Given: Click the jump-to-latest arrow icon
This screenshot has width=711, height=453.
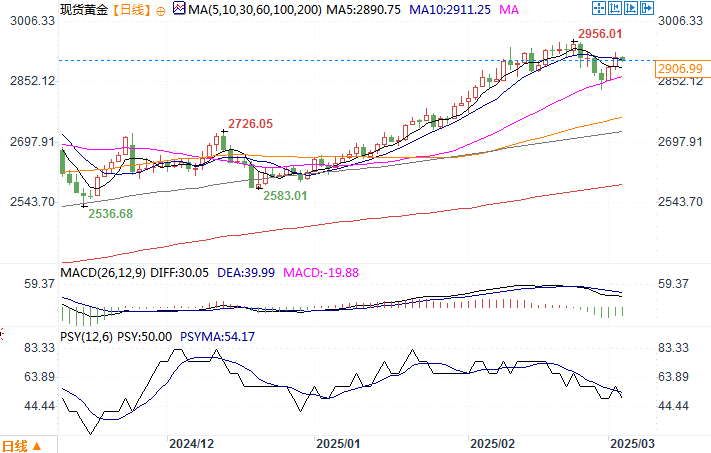Looking at the screenshot, I should coord(647,8).
